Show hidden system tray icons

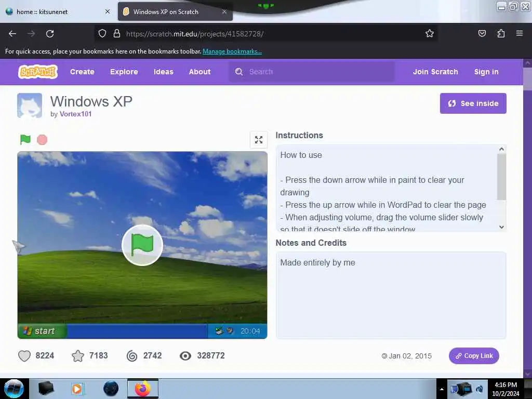(442, 389)
